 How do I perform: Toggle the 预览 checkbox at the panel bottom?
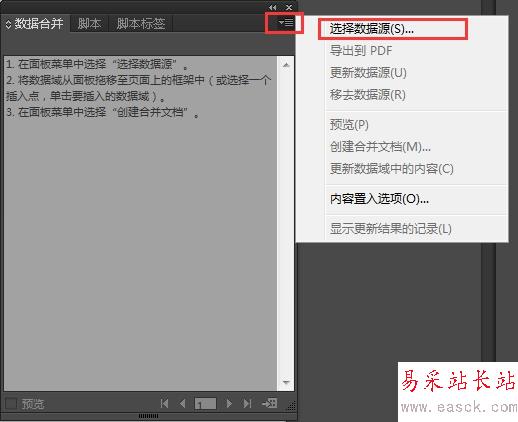pyautogui.click(x=11, y=404)
